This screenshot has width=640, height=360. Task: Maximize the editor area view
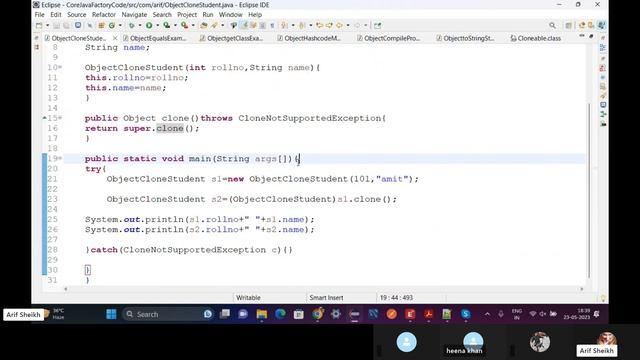coord(591,36)
